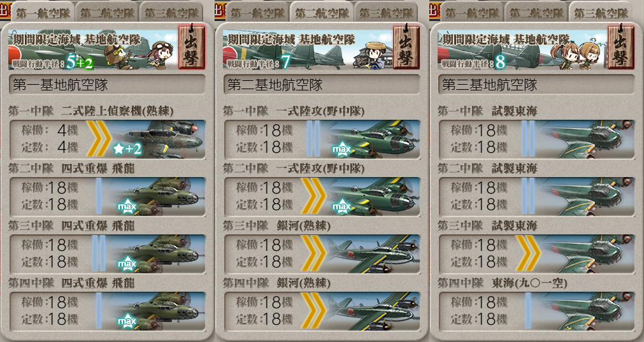Select 第四中隊 銀河(熟練) plane slot
The width and height of the screenshot is (644, 342).
pyautogui.click(x=322, y=311)
